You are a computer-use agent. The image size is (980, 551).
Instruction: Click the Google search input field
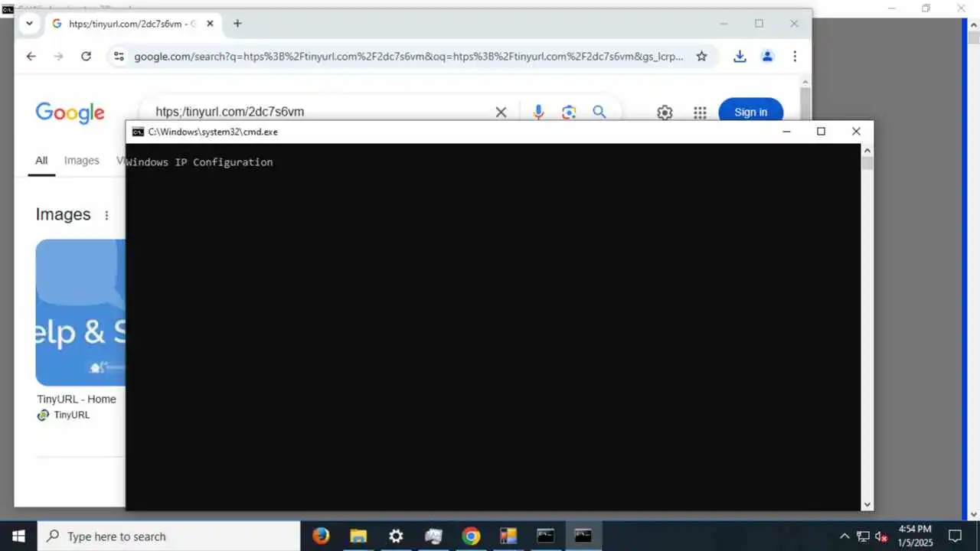pyautogui.click(x=322, y=112)
